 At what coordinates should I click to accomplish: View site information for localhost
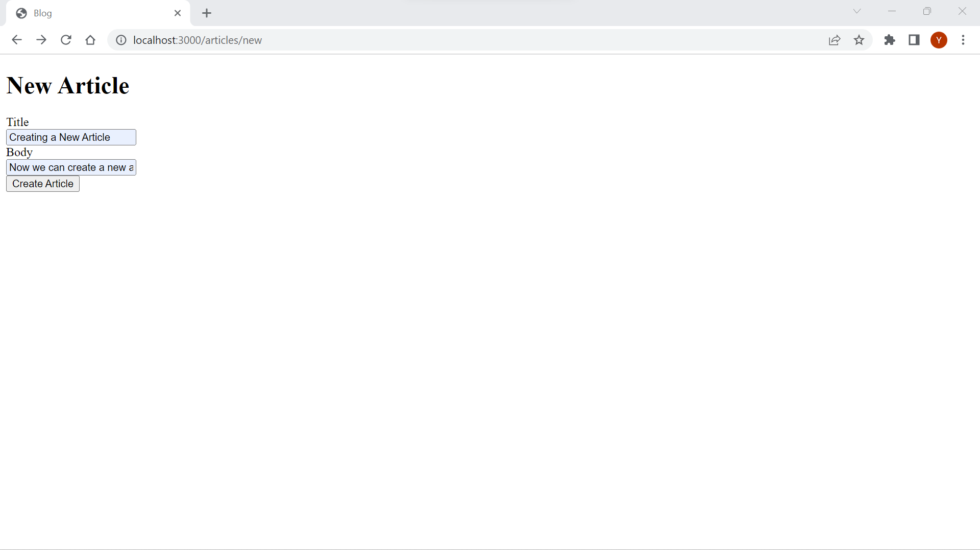click(x=121, y=40)
